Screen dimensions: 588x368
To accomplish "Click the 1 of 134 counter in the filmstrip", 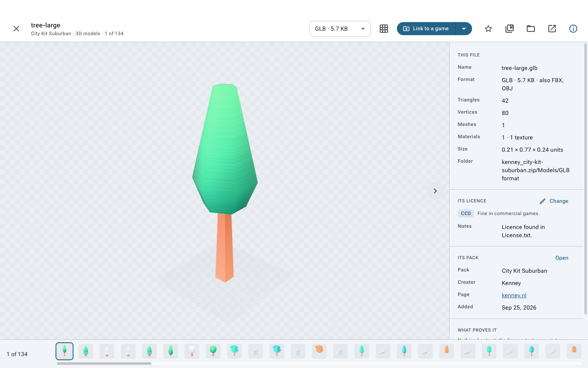I will 17,354.
